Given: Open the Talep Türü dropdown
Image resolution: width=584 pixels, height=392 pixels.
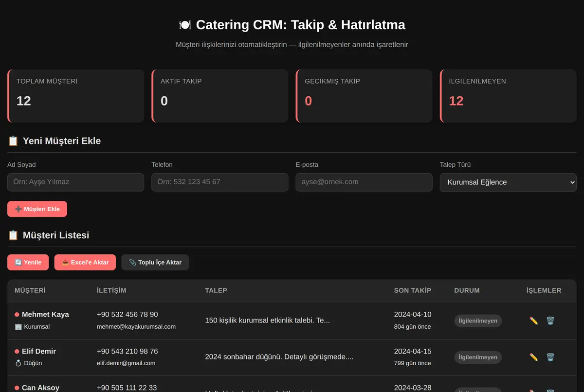Looking at the screenshot, I should pos(508,182).
